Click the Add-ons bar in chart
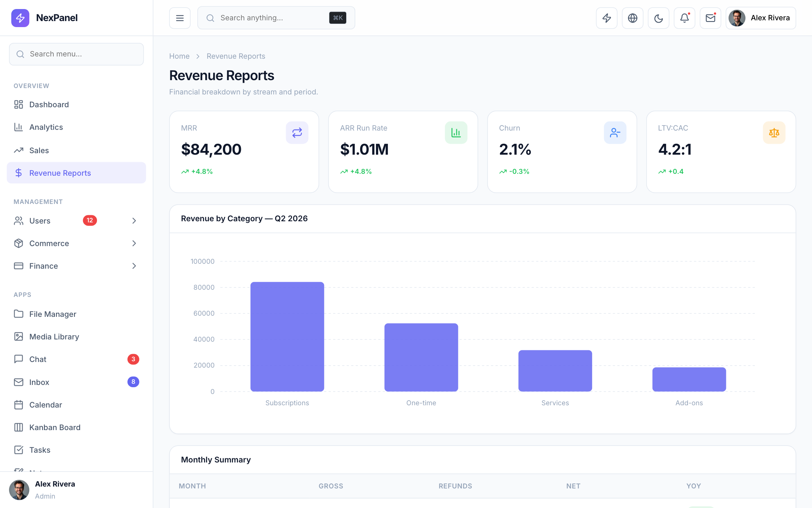This screenshot has height=508, width=812. tap(689, 379)
